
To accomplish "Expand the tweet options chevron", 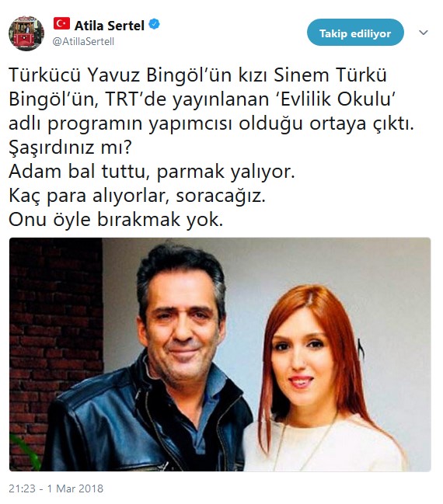I will [x=424, y=33].
